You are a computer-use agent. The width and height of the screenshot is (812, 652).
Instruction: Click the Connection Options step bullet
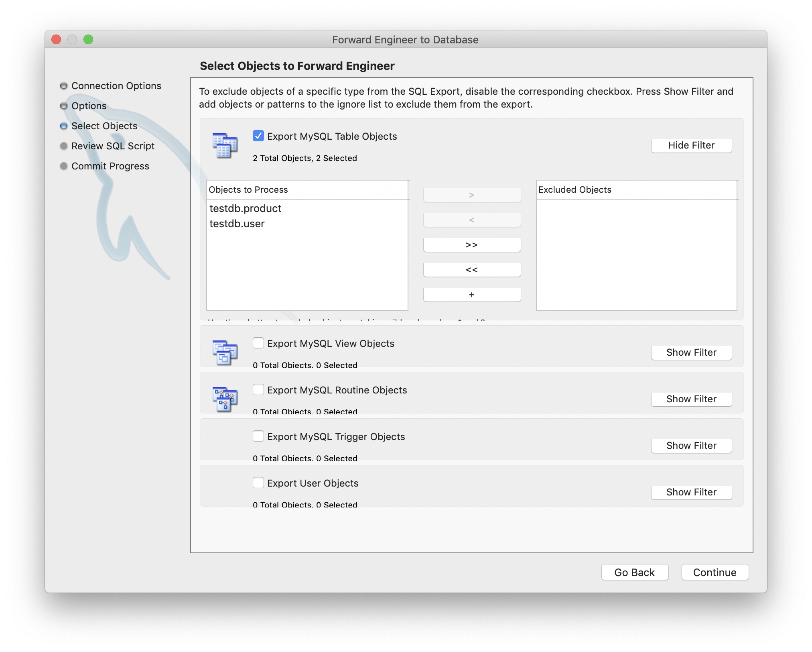pos(63,86)
